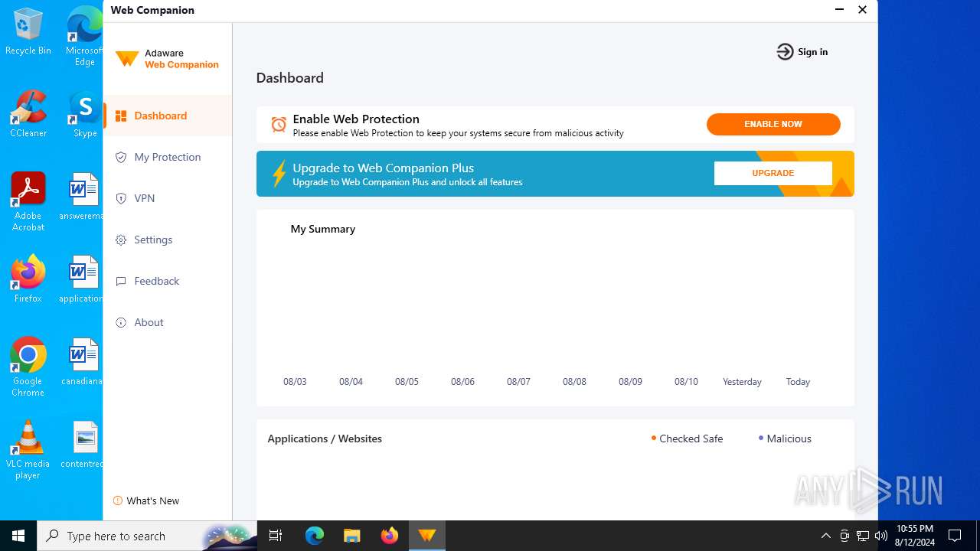The image size is (980, 551).
Task: Click the volume icon in the tray
Action: [881, 536]
